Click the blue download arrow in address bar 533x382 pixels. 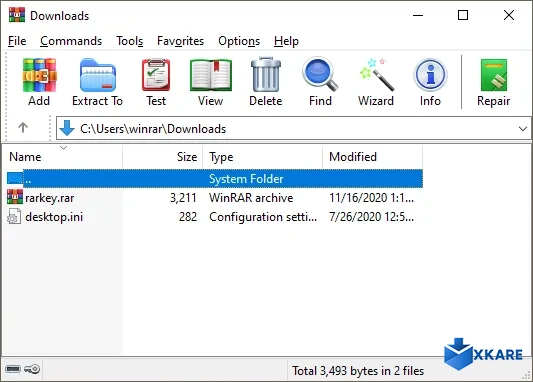tap(67, 128)
